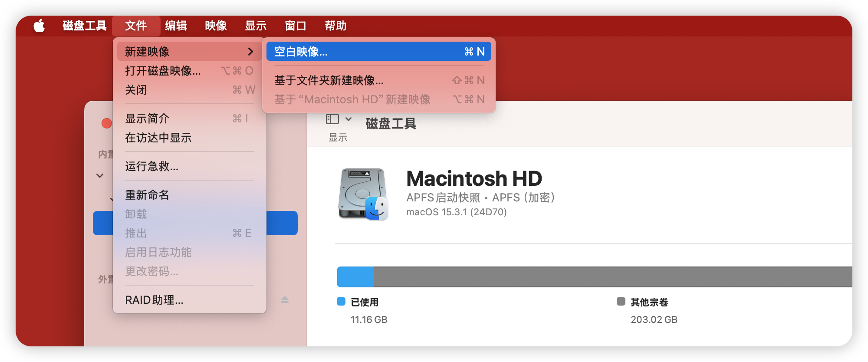
Task: Open the sidebar view dropdown chevron
Action: [349, 119]
